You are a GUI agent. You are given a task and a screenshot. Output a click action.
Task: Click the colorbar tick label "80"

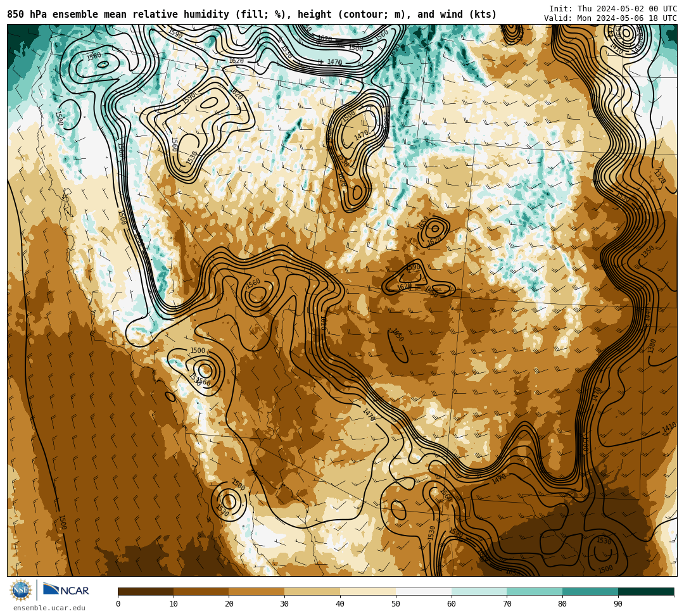click(x=562, y=604)
